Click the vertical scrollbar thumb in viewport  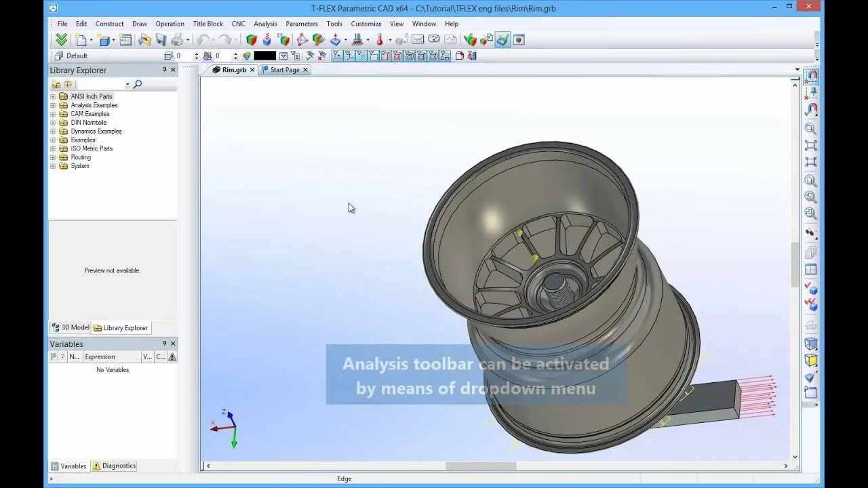pyautogui.click(x=795, y=264)
